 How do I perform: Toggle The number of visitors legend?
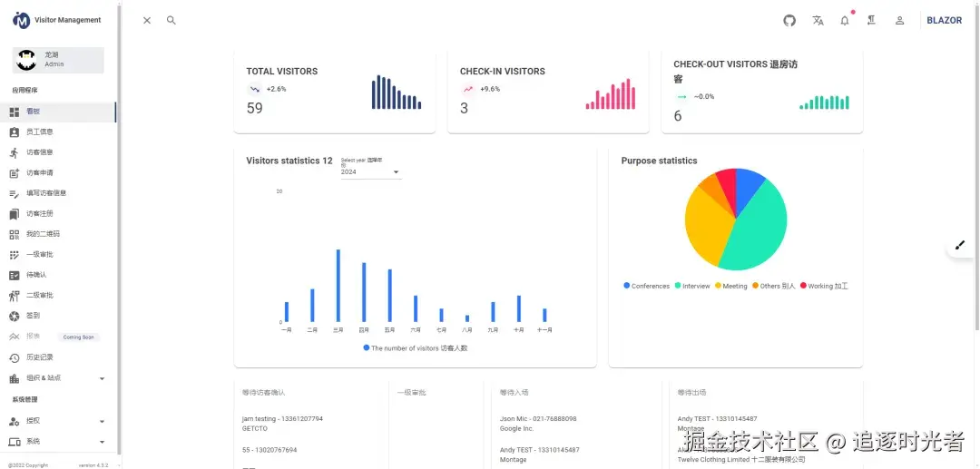coord(415,347)
